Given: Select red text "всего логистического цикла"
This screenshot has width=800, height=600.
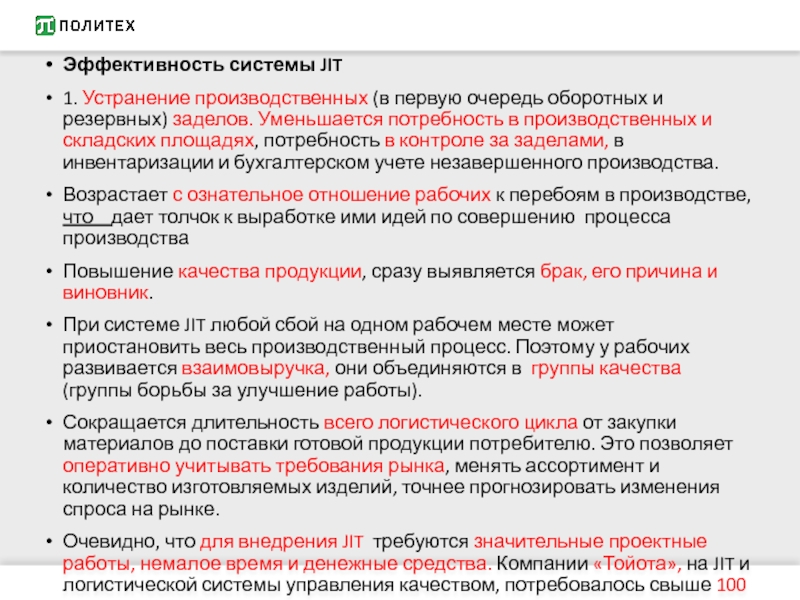Looking at the screenshot, I should pos(419,422).
